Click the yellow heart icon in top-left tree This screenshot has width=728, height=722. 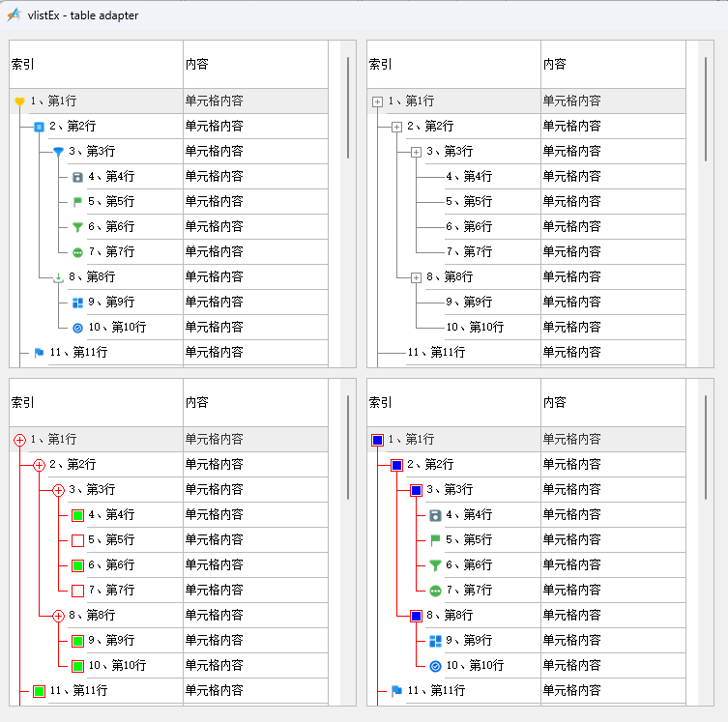pos(19,101)
